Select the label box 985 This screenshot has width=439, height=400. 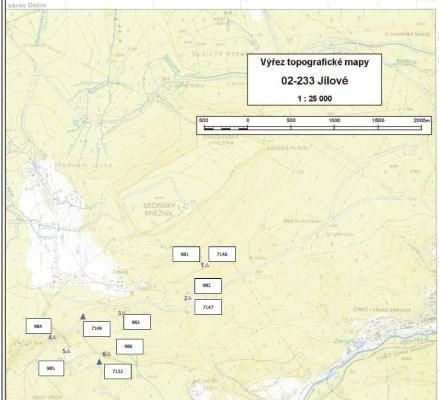51,368
